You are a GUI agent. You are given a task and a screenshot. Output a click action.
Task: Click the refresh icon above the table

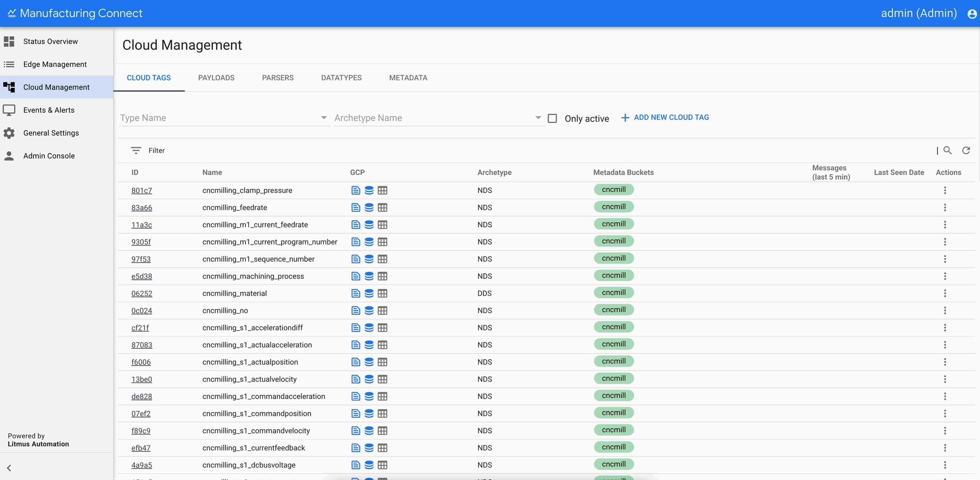(967, 150)
